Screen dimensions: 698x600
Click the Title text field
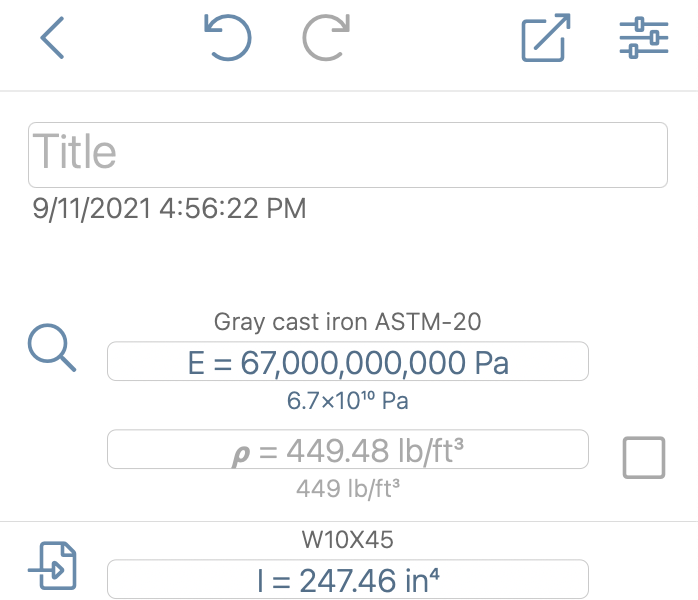pos(348,155)
